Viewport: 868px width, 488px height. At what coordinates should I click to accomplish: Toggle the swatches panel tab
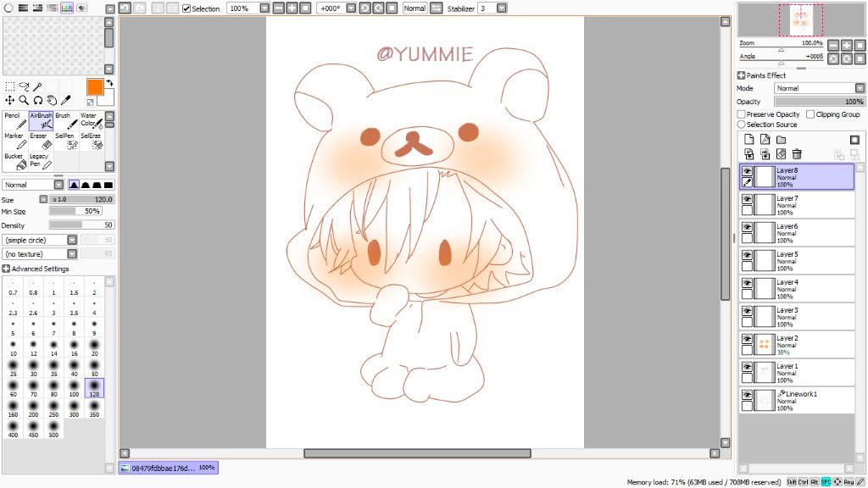pyautogui.click(x=67, y=8)
